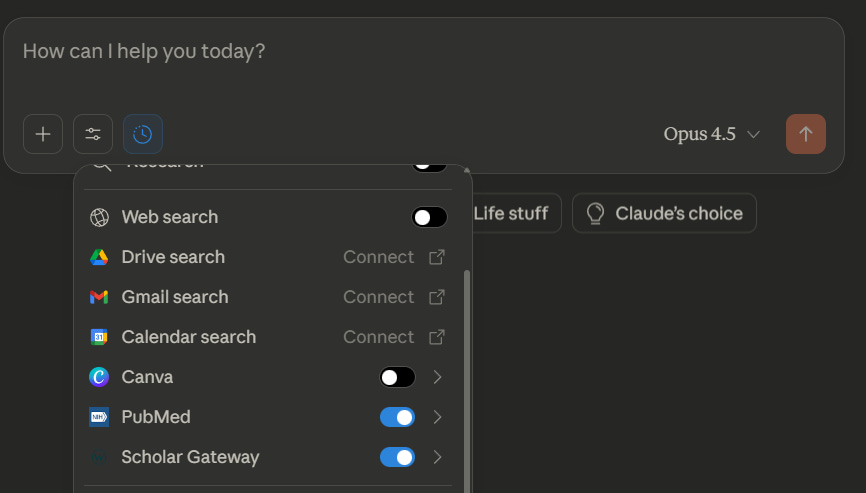
Task: Click the external link icon for Drive search
Action: [x=437, y=257]
